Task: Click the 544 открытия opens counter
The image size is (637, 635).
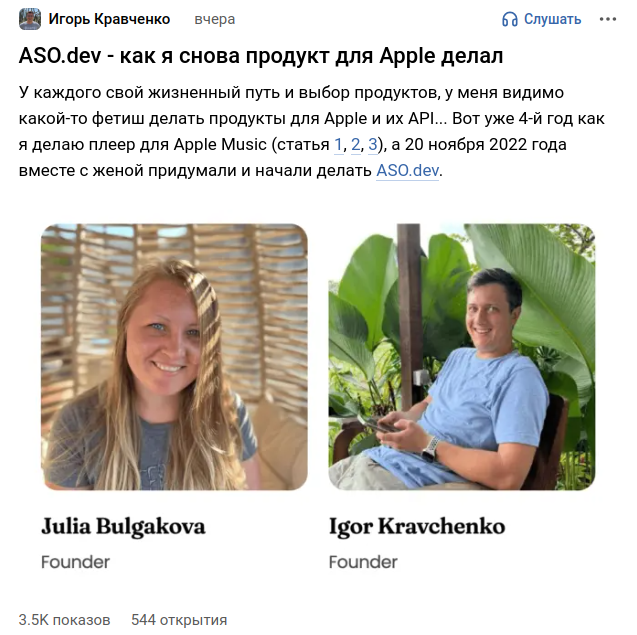Action: coord(179,620)
